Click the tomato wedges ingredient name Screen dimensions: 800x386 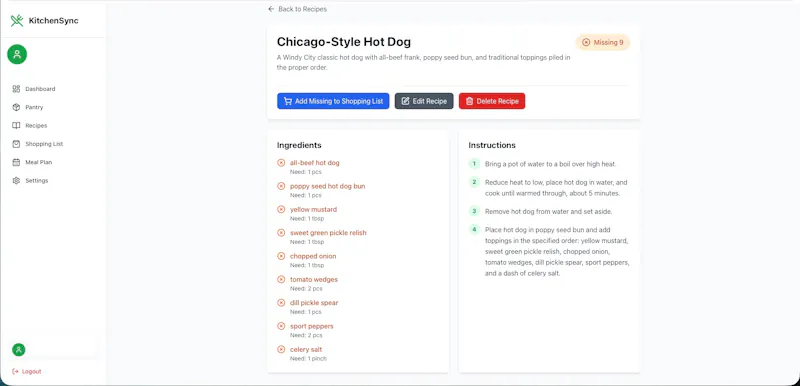pyautogui.click(x=314, y=279)
